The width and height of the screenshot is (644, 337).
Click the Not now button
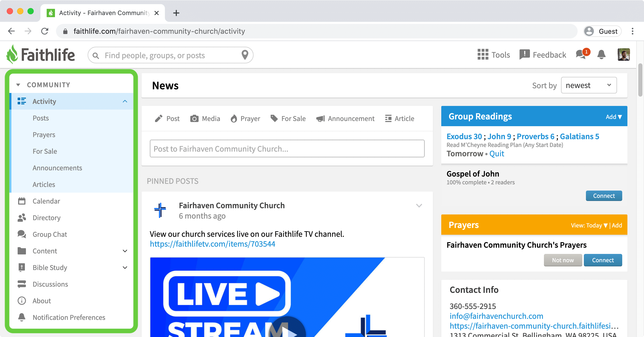(x=563, y=260)
